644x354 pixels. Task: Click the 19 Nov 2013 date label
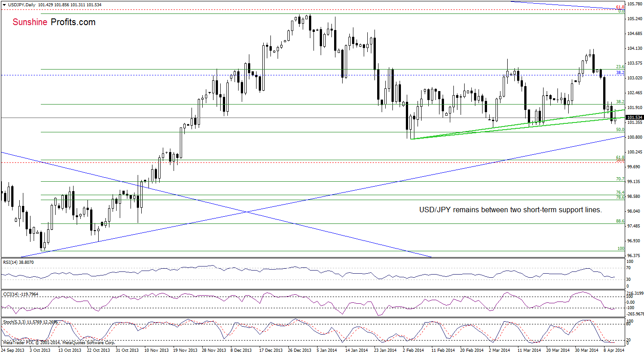[x=185, y=350]
